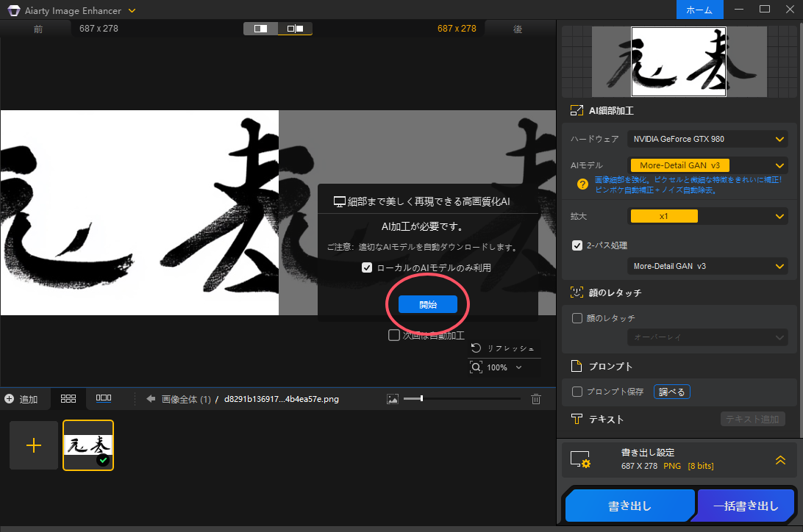Click the monitor icon in dialog title
Image resolution: width=803 pixels, height=532 pixels.
[340, 201]
